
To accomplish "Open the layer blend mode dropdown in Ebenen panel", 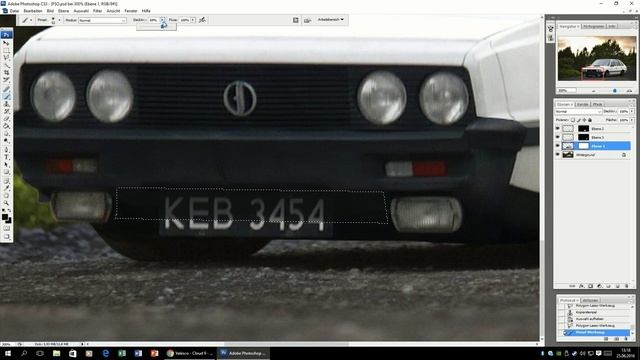I will tap(578, 111).
